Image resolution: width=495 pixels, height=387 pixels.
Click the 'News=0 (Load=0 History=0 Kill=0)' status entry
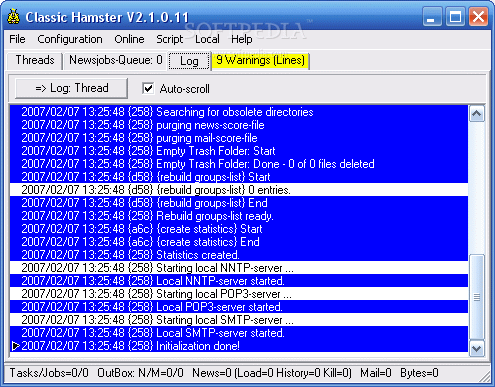coord(272,373)
